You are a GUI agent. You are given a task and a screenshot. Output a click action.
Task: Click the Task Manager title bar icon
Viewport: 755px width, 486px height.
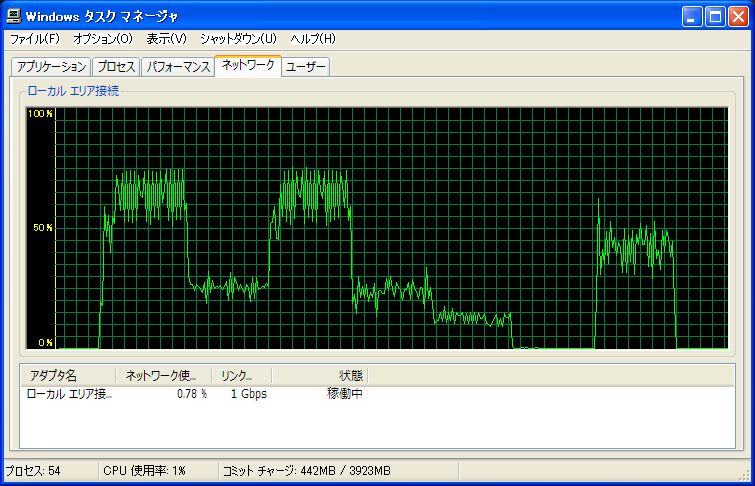tap(13, 16)
